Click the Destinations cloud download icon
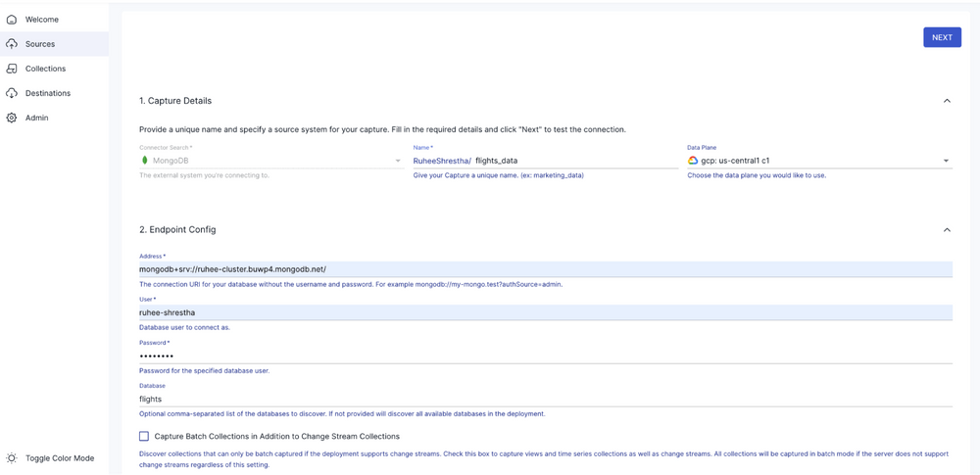980x475 pixels. click(12, 93)
